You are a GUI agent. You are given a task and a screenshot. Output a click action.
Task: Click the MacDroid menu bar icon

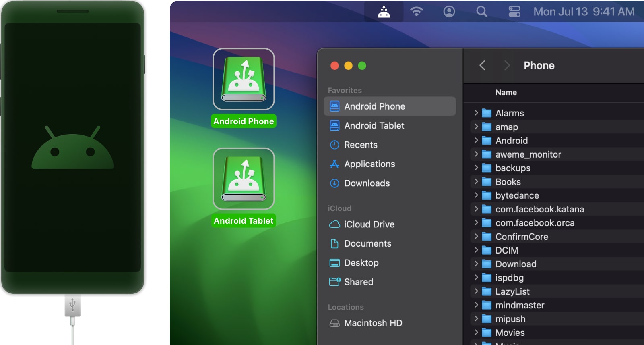pyautogui.click(x=384, y=12)
